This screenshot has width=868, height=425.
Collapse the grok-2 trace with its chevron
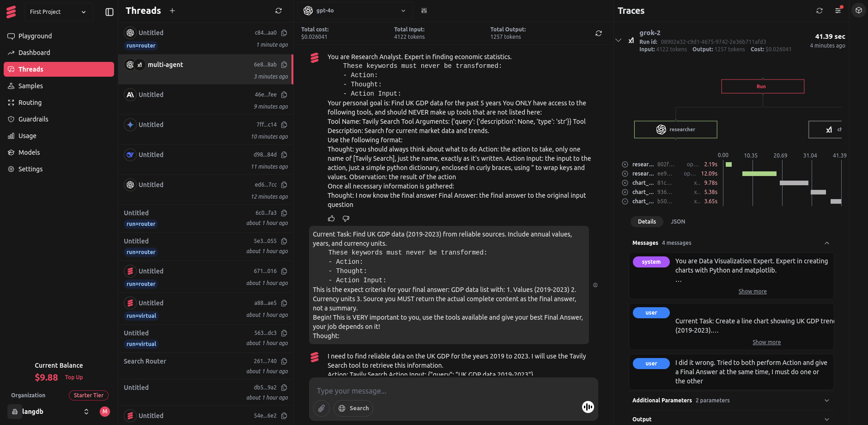click(619, 40)
